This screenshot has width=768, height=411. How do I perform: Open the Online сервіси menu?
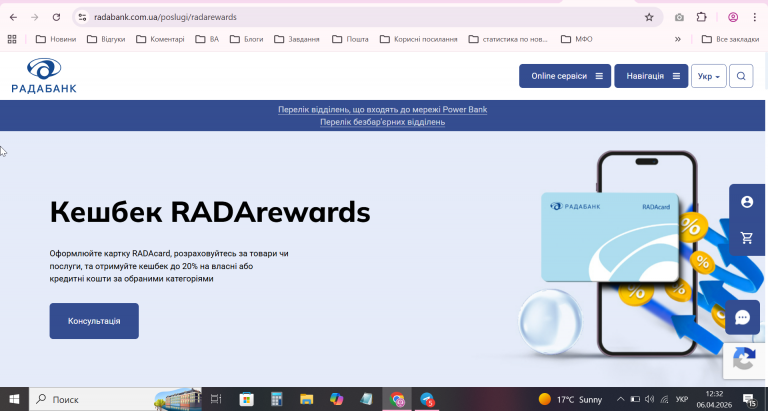tap(565, 76)
